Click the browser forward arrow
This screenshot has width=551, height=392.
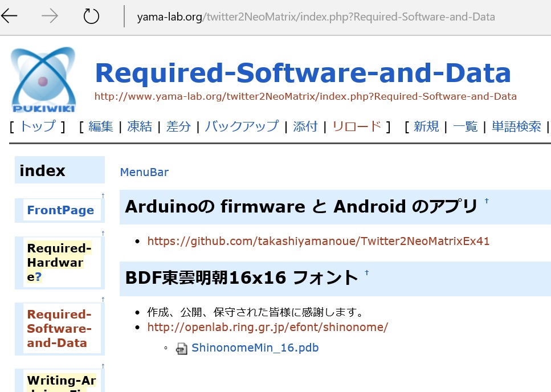[x=50, y=16]
